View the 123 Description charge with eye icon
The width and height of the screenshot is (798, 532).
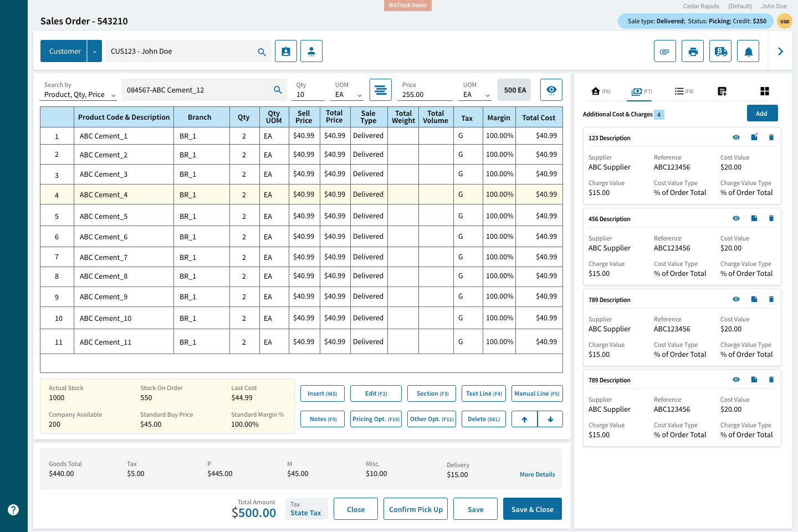[736, 137]
